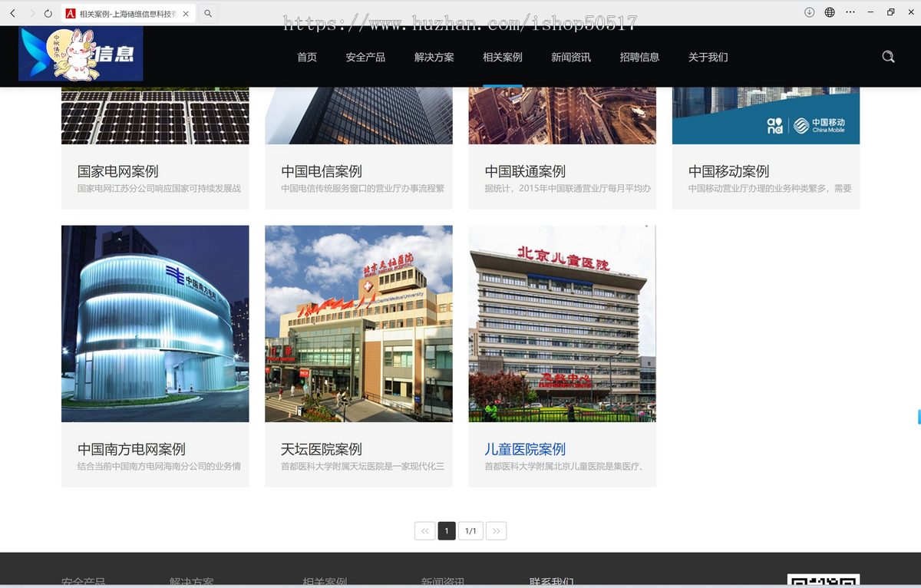
Task: Open the 中国联通案例 title link
Action: pyautogui.click(x=525, y=171)
